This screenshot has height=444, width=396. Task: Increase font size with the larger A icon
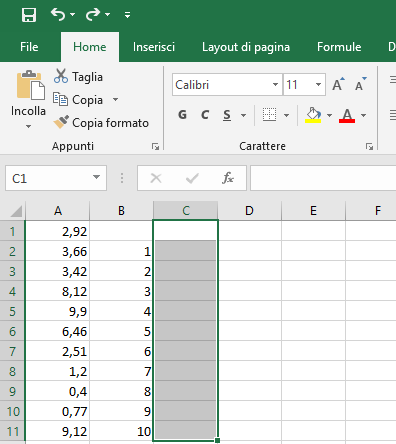(338, 84)
